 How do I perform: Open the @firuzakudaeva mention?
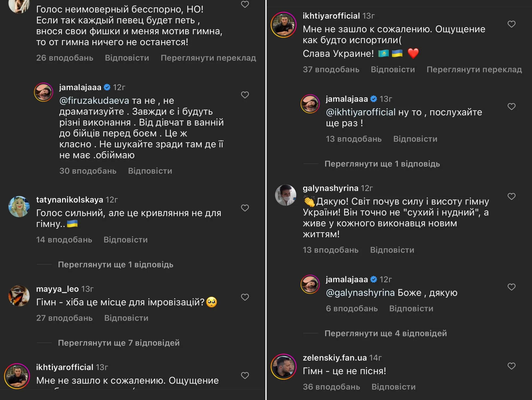[x=94, y=101]
